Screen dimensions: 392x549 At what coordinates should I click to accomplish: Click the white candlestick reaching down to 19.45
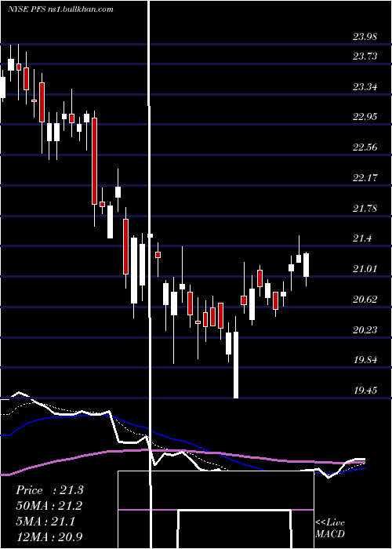coord(236,357)
